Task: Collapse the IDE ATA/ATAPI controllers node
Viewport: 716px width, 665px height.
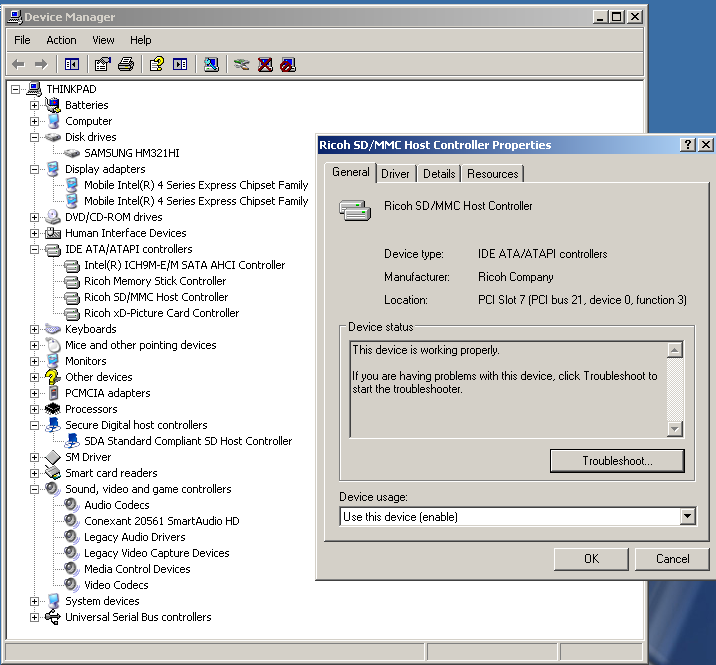Action: (34, 249)
